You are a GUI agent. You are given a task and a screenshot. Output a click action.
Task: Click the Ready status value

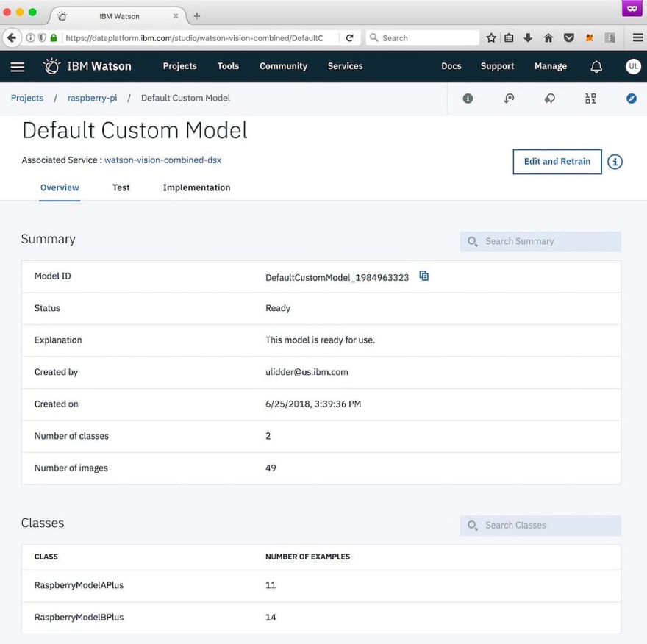tap(278, 308)
